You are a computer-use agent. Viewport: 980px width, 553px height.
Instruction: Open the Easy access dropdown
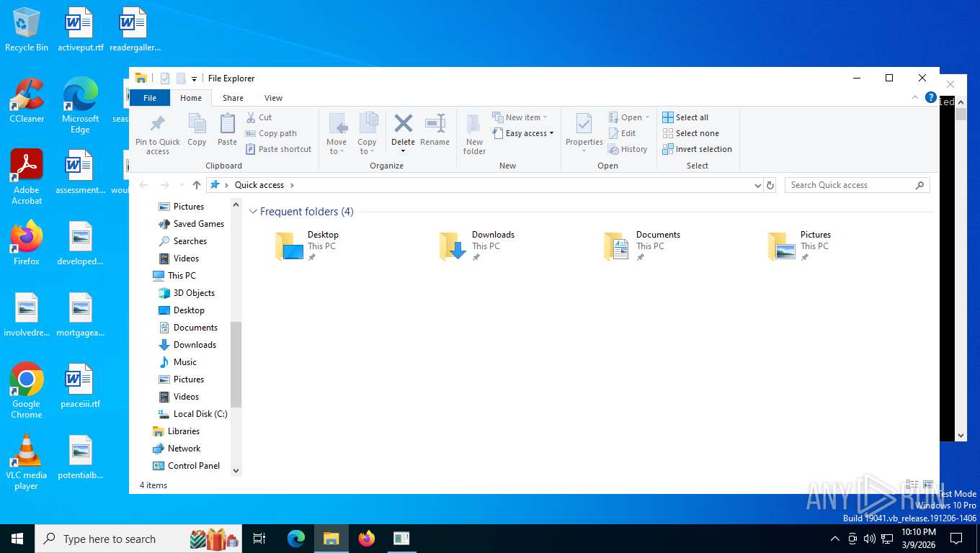tap(524, 133)
